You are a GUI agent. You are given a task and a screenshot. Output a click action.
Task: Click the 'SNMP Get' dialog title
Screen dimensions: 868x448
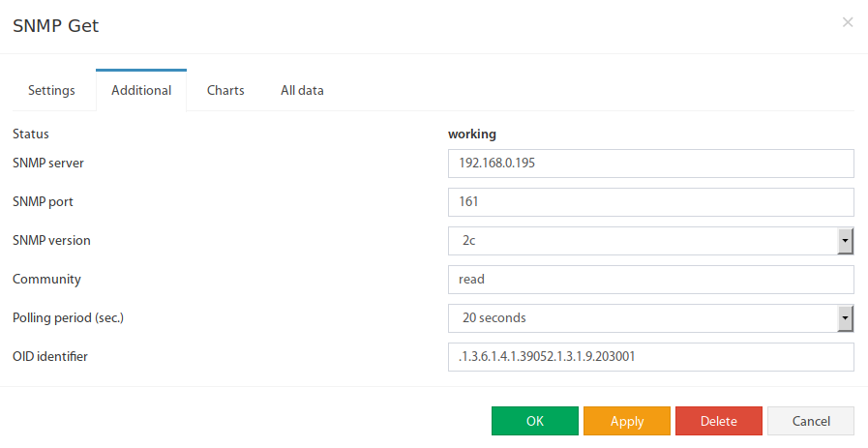point(55,25)
